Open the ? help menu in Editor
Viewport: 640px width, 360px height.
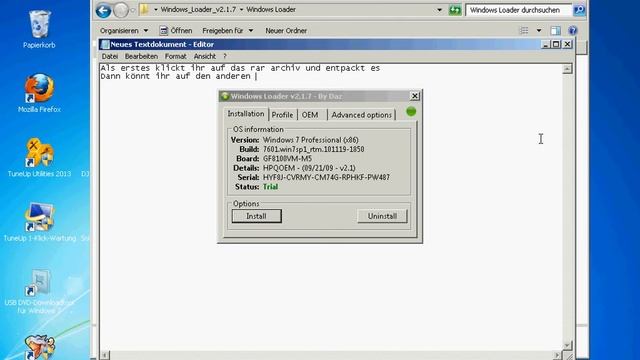(224, 56)
